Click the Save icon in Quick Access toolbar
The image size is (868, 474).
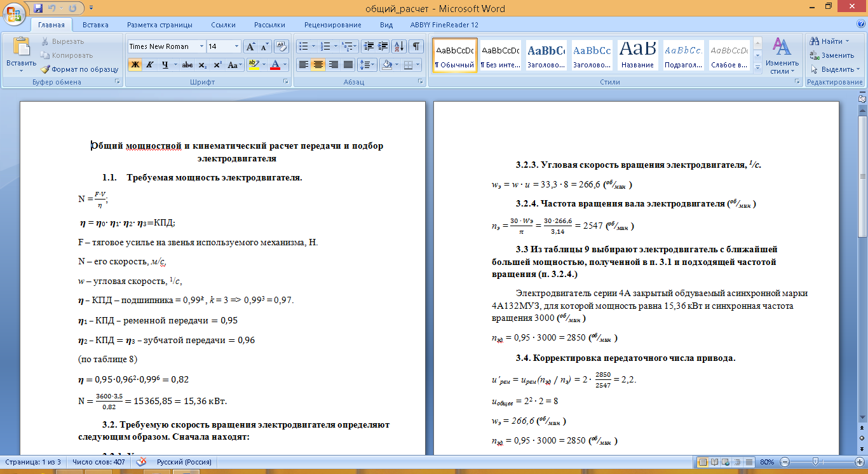pyautogui.click(x=38, y=8)
